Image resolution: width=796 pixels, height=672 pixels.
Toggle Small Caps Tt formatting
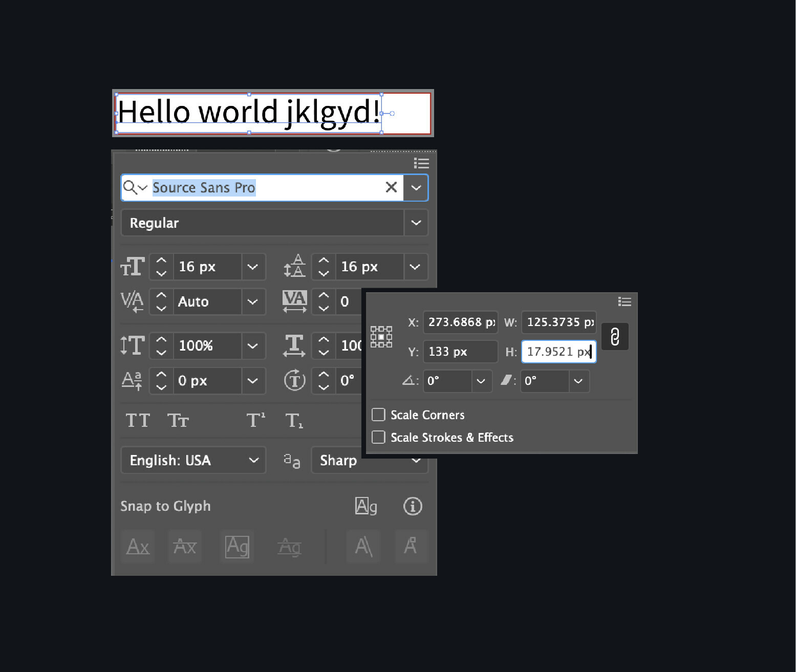[x=178, y=421]
